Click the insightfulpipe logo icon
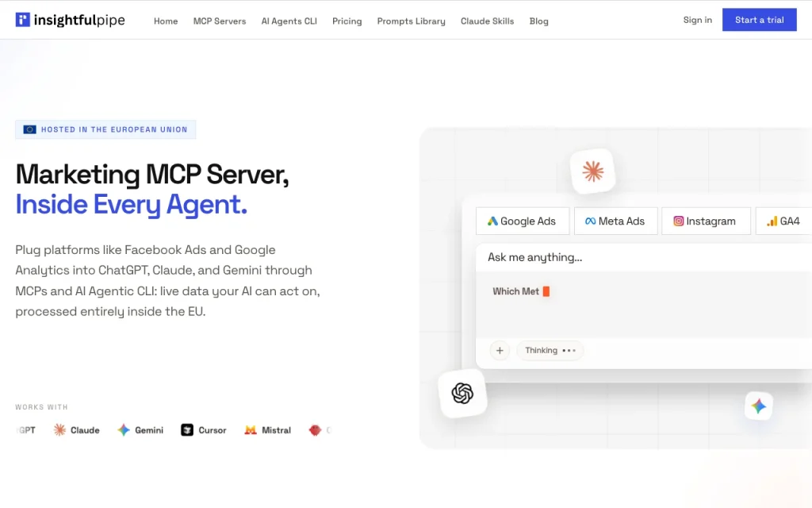The width and height of the screenshot is (812, 508). [23, 20]
